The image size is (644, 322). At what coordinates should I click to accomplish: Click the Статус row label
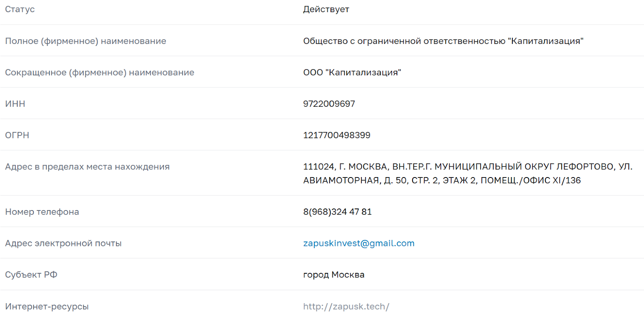[x=20, y=9]
